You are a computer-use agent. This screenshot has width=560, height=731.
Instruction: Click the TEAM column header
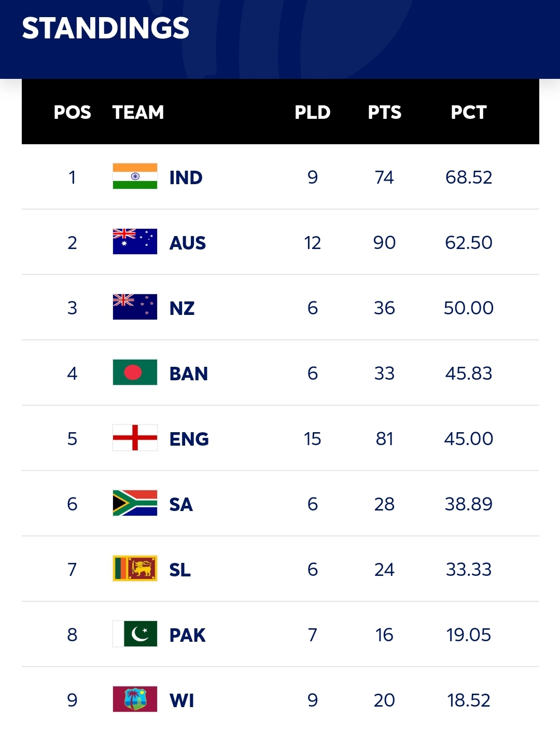[138, 112]
